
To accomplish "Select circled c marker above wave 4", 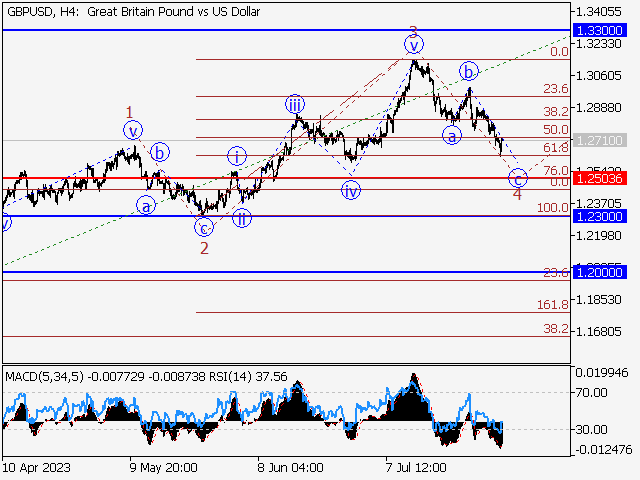I will [x=518, y=178].
